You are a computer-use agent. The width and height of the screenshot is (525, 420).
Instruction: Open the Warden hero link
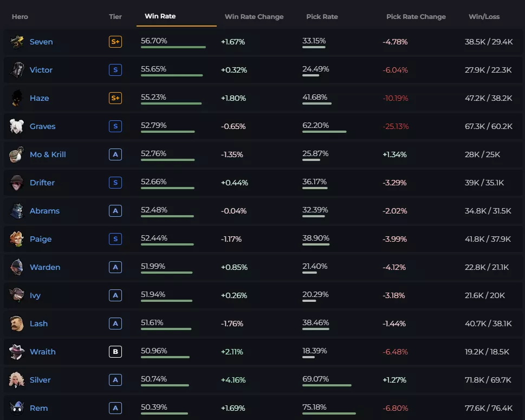(45, 267)
